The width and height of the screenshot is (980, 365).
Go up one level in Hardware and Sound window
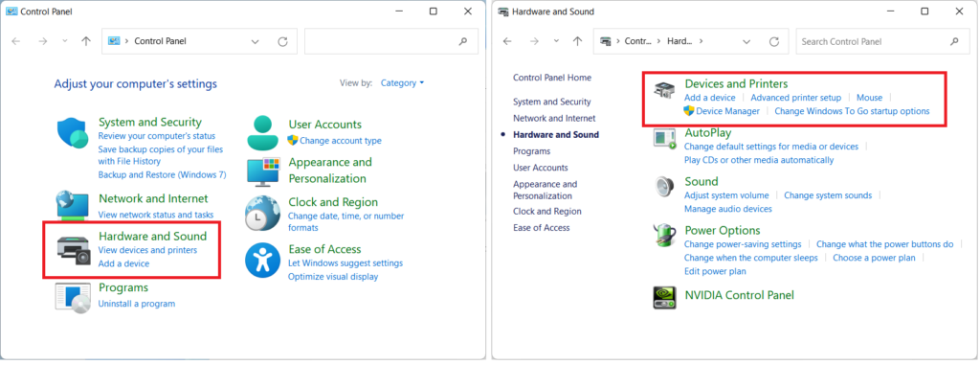(577, 41)
